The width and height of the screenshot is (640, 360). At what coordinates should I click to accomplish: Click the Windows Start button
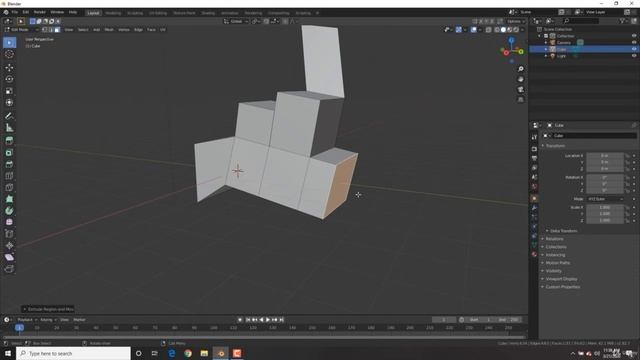(8, 353)
